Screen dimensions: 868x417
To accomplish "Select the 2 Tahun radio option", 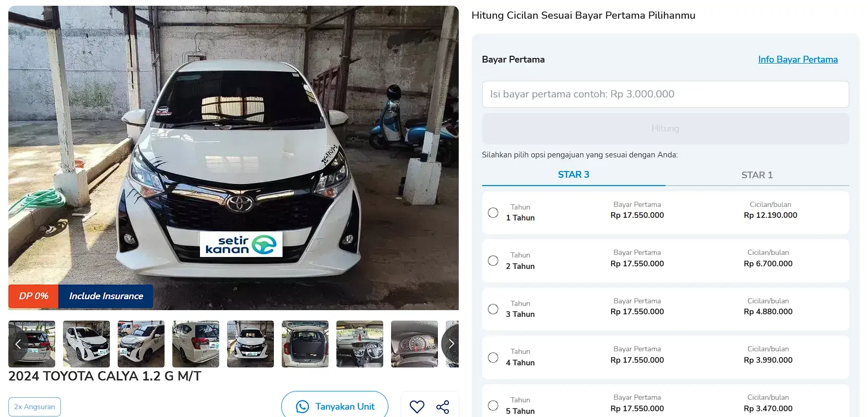I will 493,261.
